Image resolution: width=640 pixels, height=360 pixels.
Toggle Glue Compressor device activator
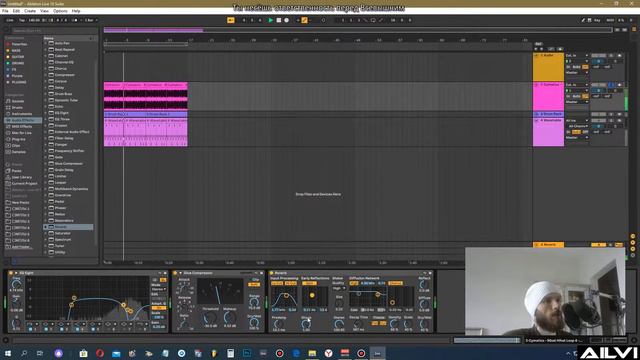[176, 273]
